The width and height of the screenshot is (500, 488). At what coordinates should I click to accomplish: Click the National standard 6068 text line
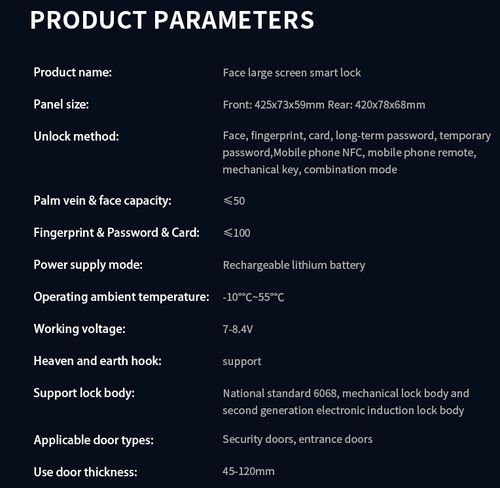[x=346, y=393]
